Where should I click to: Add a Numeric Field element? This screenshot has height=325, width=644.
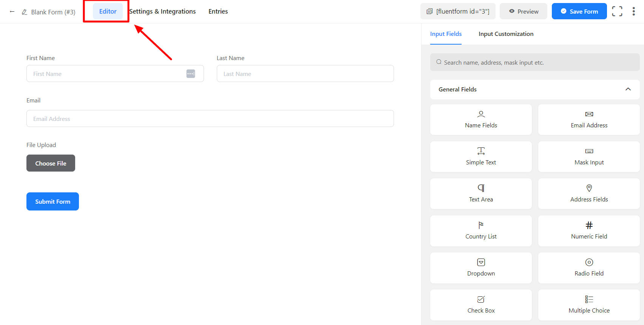click(x=588, y=231)
